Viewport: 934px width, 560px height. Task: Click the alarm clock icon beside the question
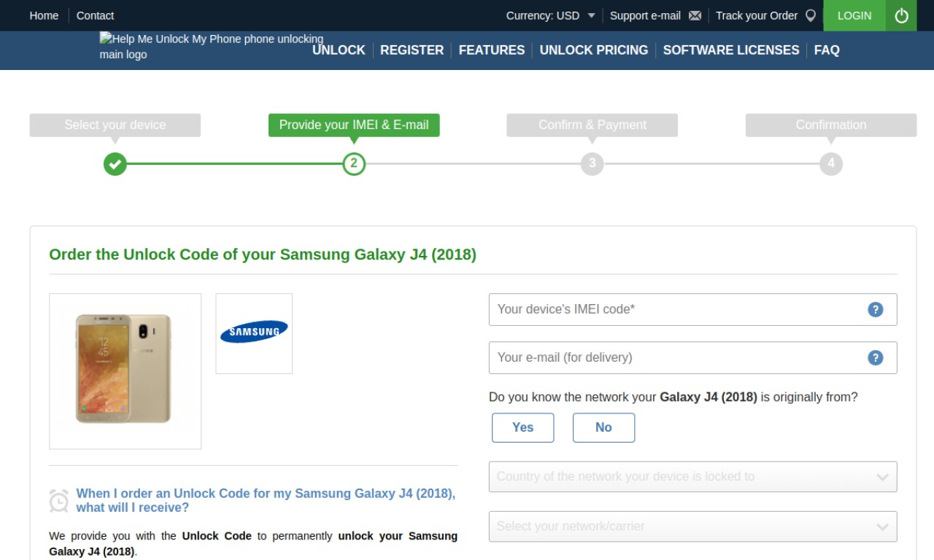tap(59, 500)
